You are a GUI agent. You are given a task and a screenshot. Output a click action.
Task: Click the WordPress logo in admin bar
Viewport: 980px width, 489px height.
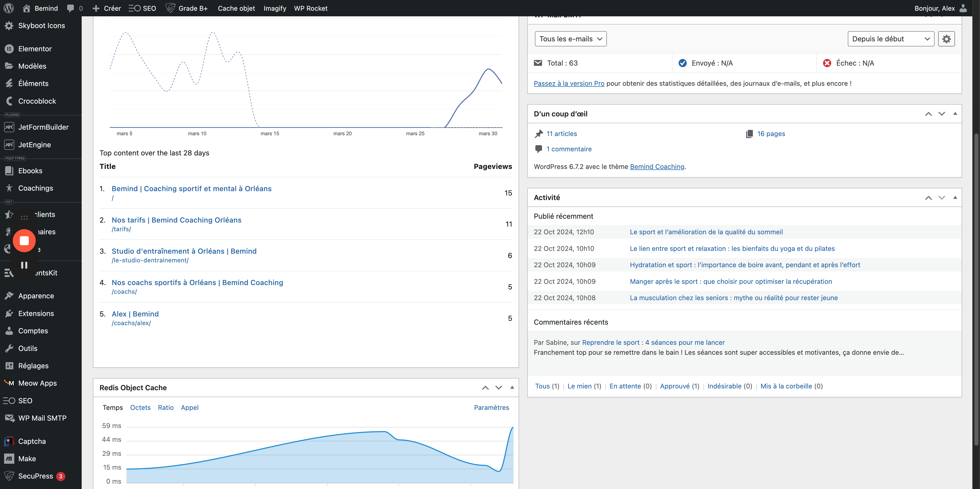click(9, 8)
